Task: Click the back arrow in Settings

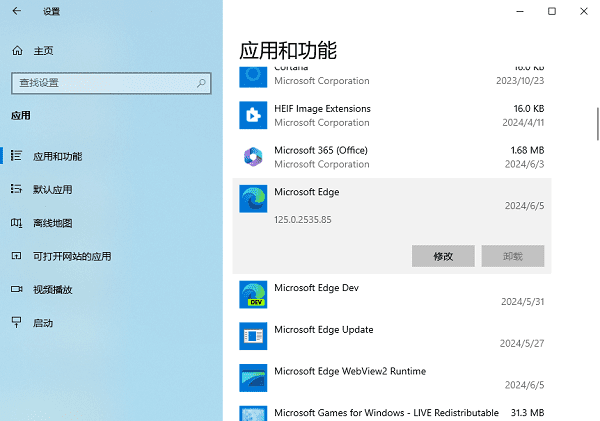Action: (x=16, y=11)
